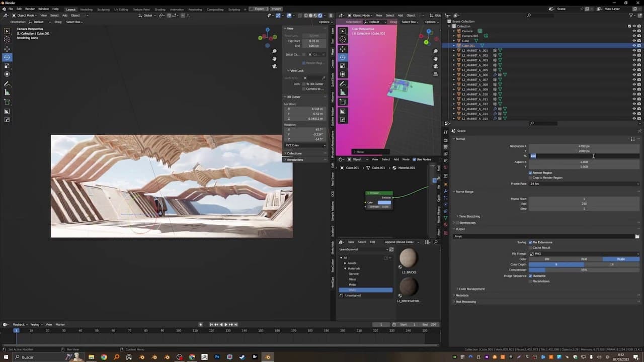Toggle Use Nodes in node editor
The height and width of the screenshot is (362, 644).
pyautogui.click(x=415, y=159)
